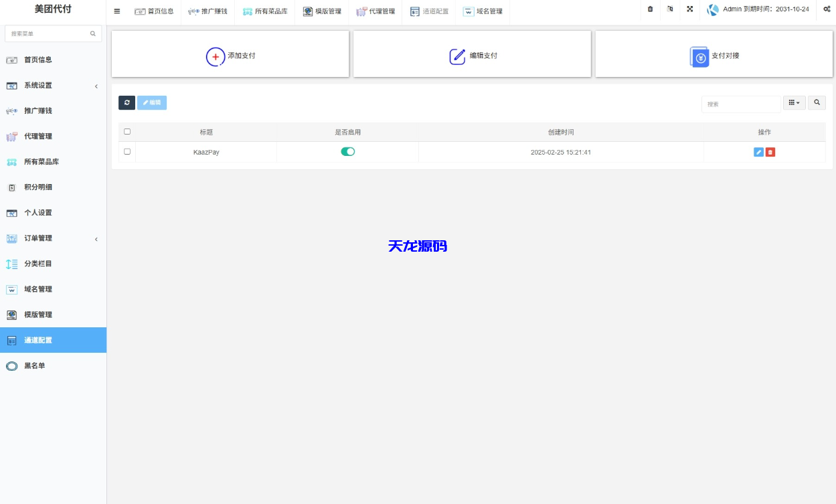Click the clear cache trash icon in header
836x504 pixels.
click(649, 10)
